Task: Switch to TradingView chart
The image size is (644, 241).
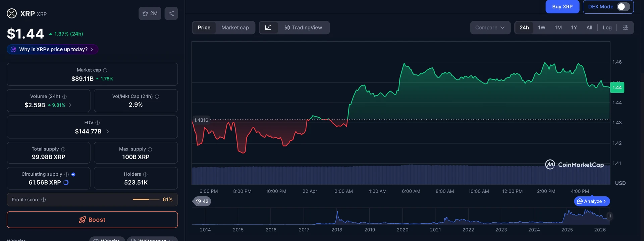Action: point(303,27)
